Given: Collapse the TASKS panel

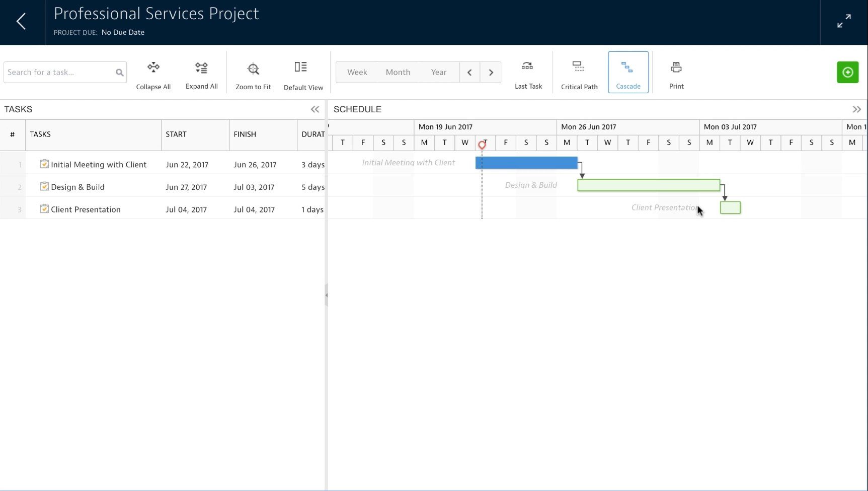Looking at the screenshot, I should tap(315, 109).
